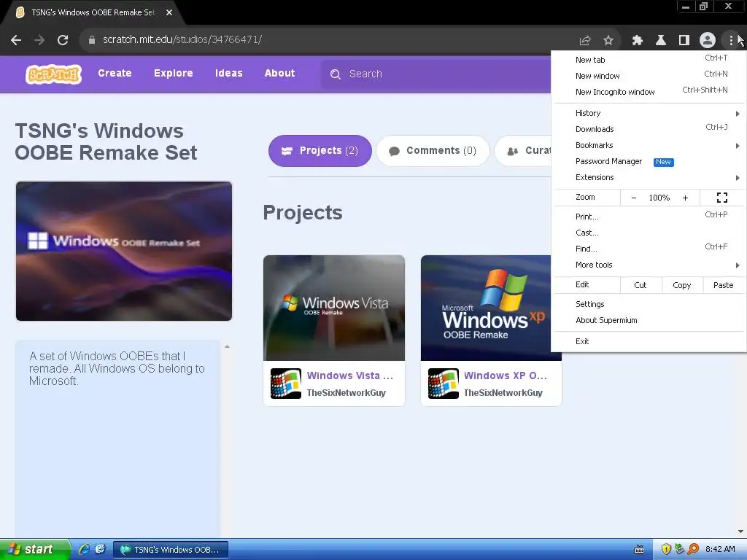Click the studio banner image
The width and height of the screenshot is (747, 560).
(x=124, y=251)
